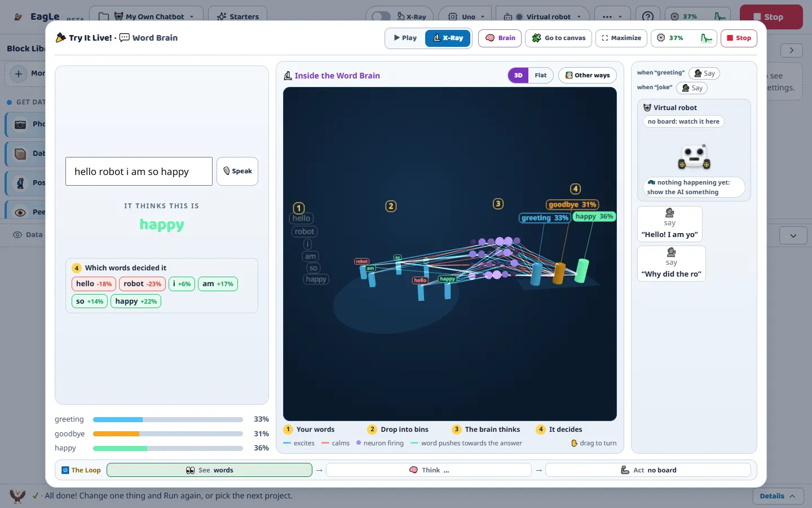Image resolution: width=812 pixels, height=508 pixels.
Task: Click the sentence input field
Action: tap(139, 172)
